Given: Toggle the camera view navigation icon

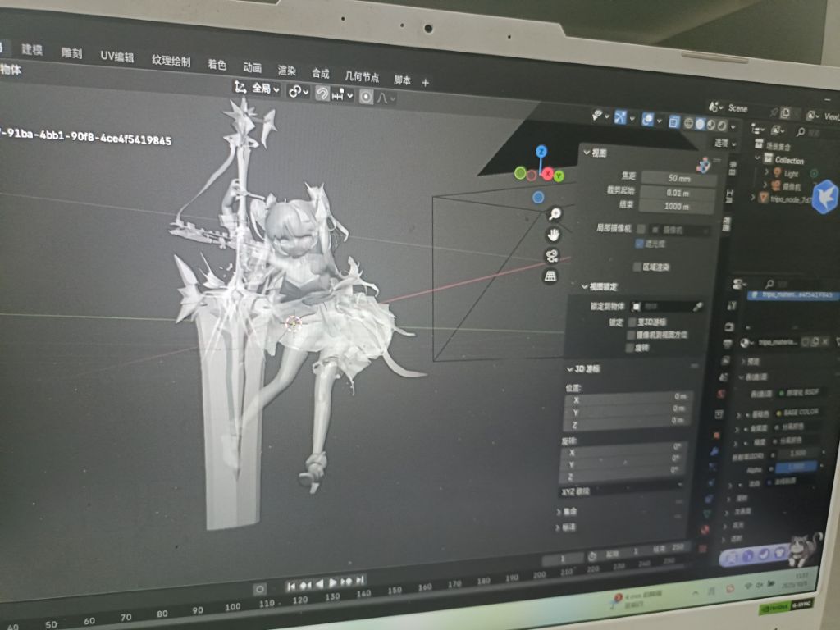Looking at the screenshot, I should point(552,256).
